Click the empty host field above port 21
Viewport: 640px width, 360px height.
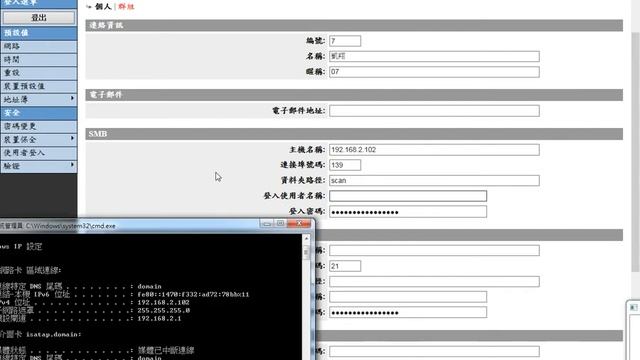[434, 250]
